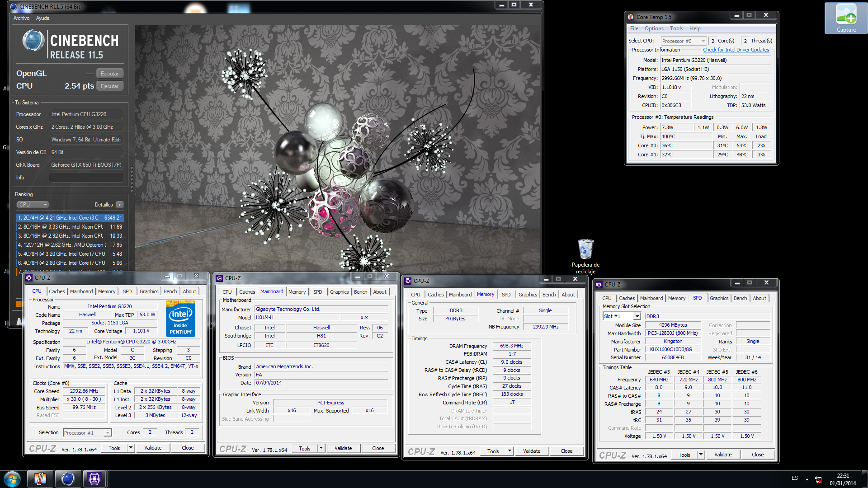This screenshot has height=488, width=868.
Task: Click Core Temp title bar icon
Action: 631,17
